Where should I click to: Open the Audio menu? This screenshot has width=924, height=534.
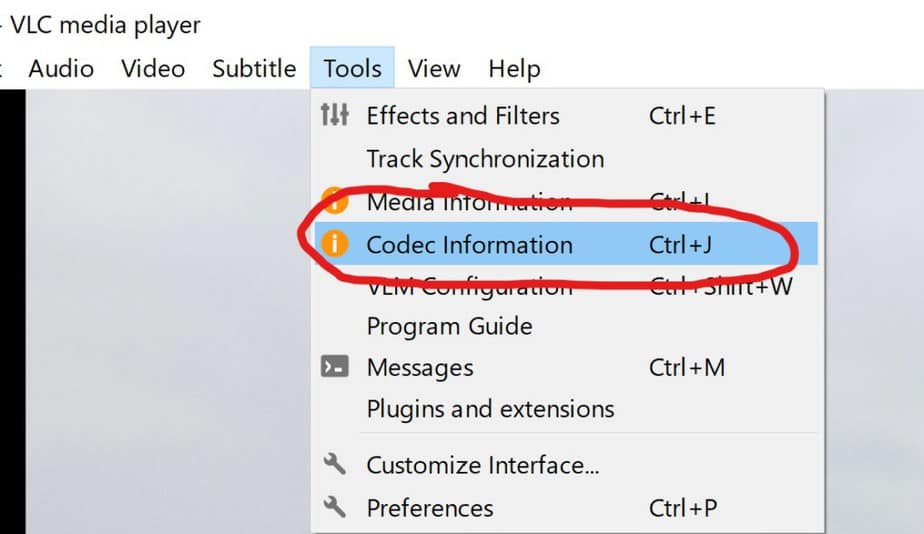[61, 68]
